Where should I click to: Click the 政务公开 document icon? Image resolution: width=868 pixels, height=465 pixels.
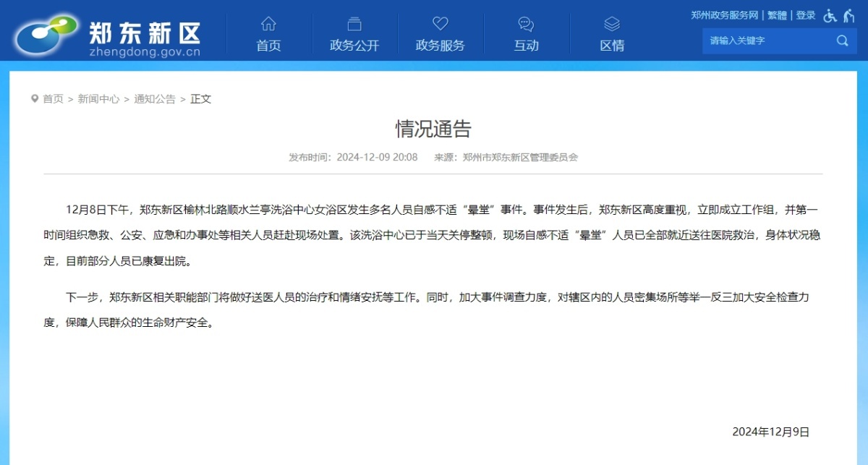354,23
